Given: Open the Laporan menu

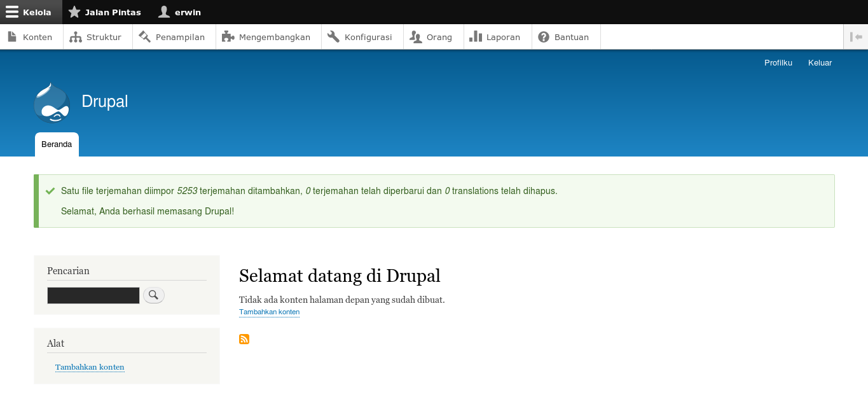Looking at the screenshot, I should pyautogui.click(x=498, y=37).
